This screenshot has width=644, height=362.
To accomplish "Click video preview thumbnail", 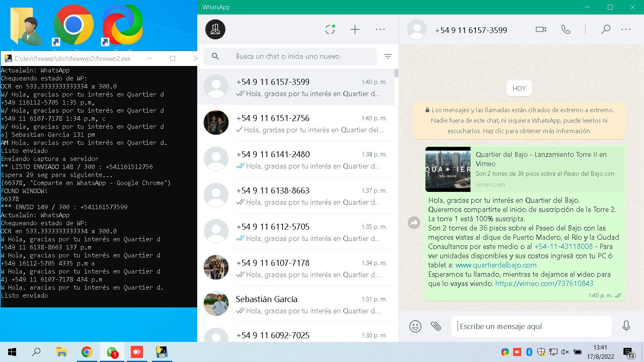I will click(x=448, y=169).
